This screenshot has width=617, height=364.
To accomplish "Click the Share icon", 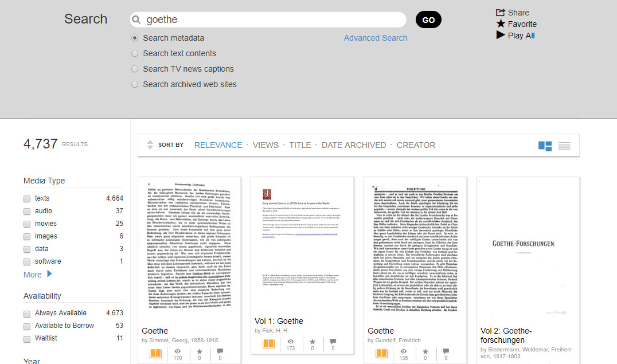I will tap(500, 13).
